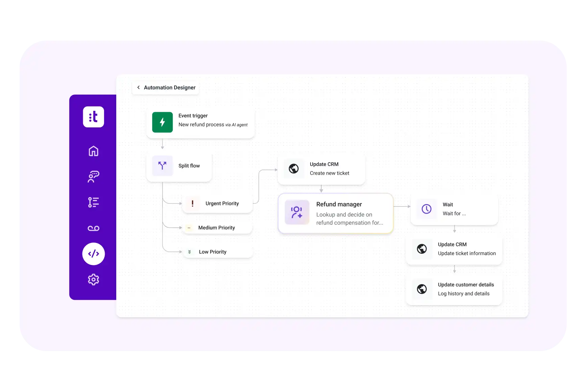Open the workflow list sidebar icon

point(93,202)
